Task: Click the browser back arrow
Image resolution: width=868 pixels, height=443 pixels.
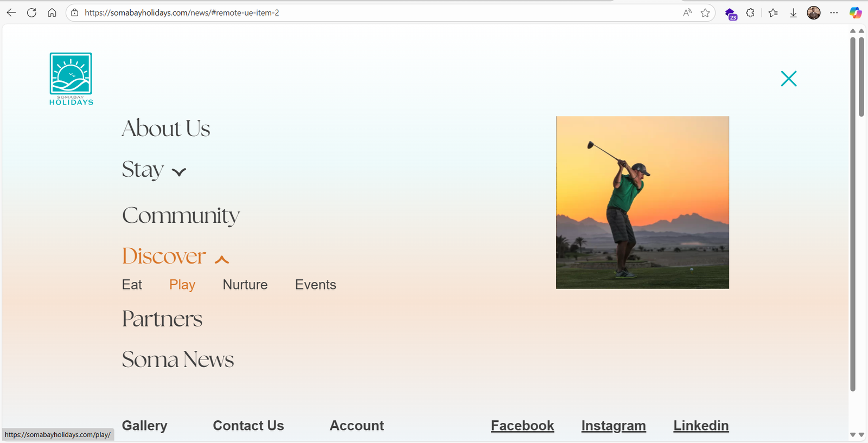Action: coord(11,12)
